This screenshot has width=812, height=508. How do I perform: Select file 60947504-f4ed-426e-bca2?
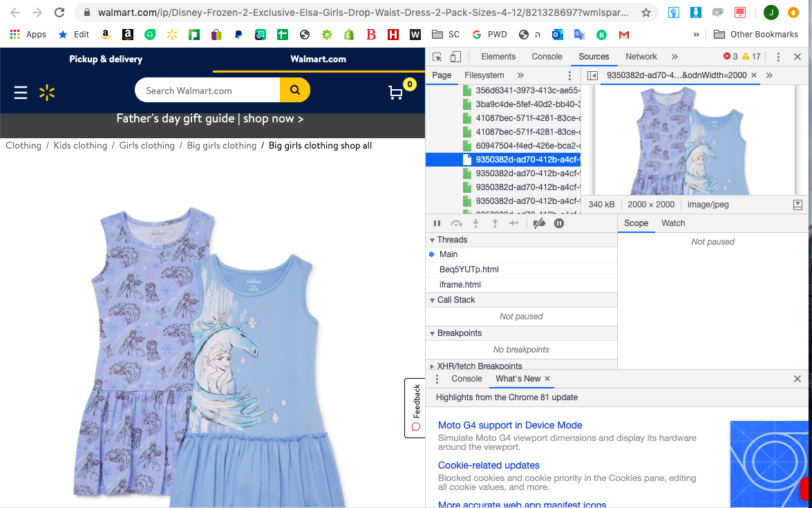pyautogui.click(x=528, y=146)
